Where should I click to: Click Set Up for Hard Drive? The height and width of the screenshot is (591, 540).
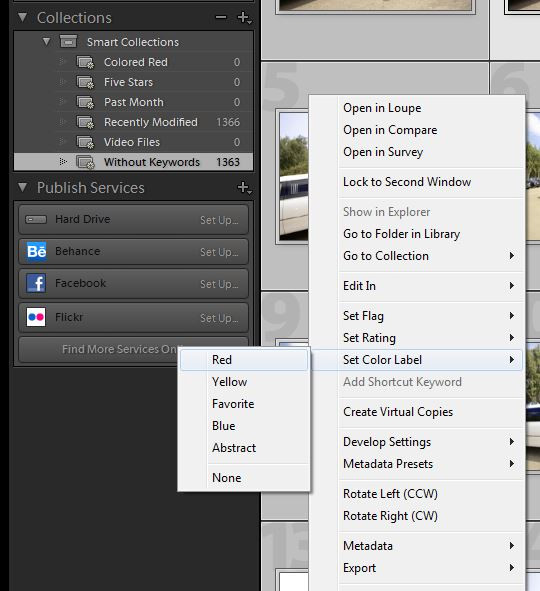[x=219, y=220]
